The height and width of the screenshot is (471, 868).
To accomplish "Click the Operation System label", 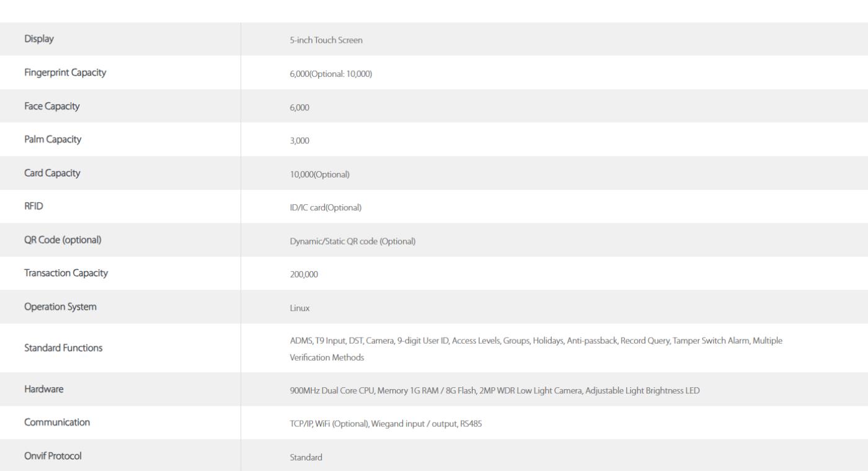I will 60,307.
